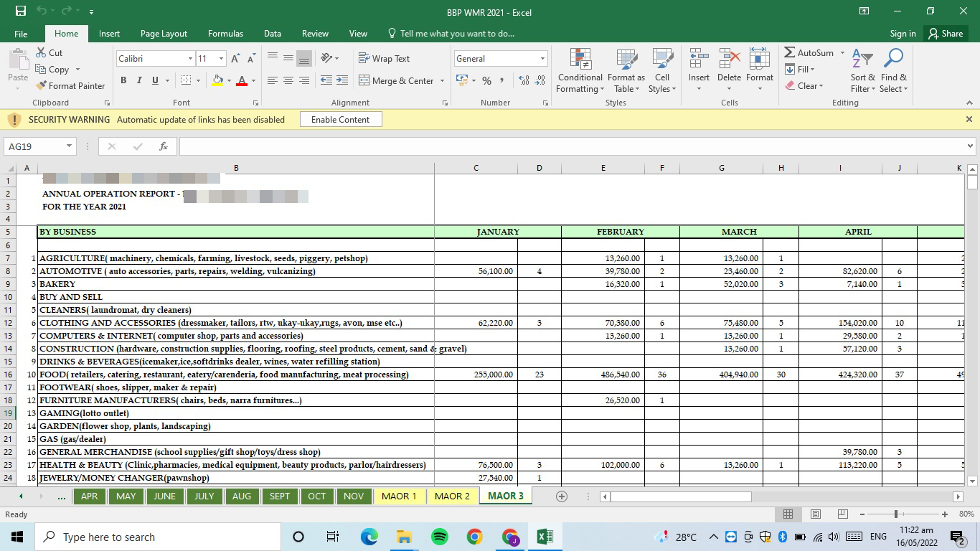Increase indent icon
The height and width of the screenshot is (551, 980).
(x=342, y=80)
